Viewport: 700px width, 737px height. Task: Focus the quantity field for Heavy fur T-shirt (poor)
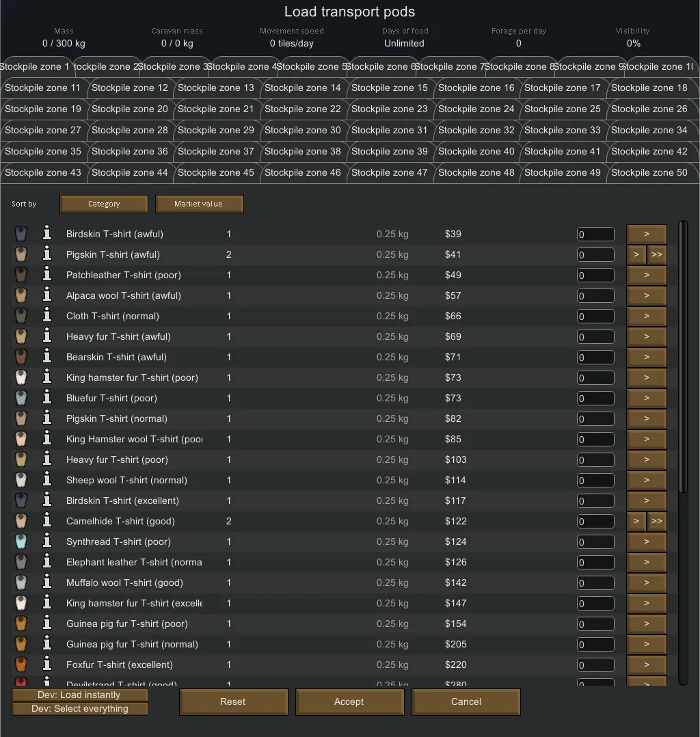click(595, 459)
